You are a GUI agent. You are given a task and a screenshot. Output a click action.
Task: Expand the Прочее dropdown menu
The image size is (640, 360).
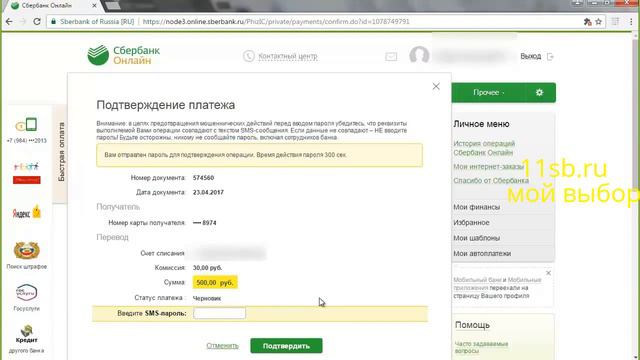pyautogui.click(x=489, y=93)
